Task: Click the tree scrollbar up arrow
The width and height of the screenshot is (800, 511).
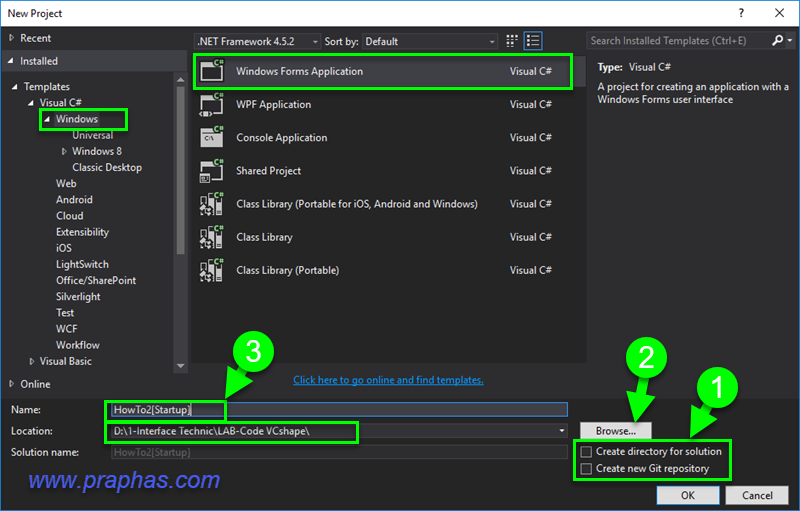Action: tap(180, 80)
